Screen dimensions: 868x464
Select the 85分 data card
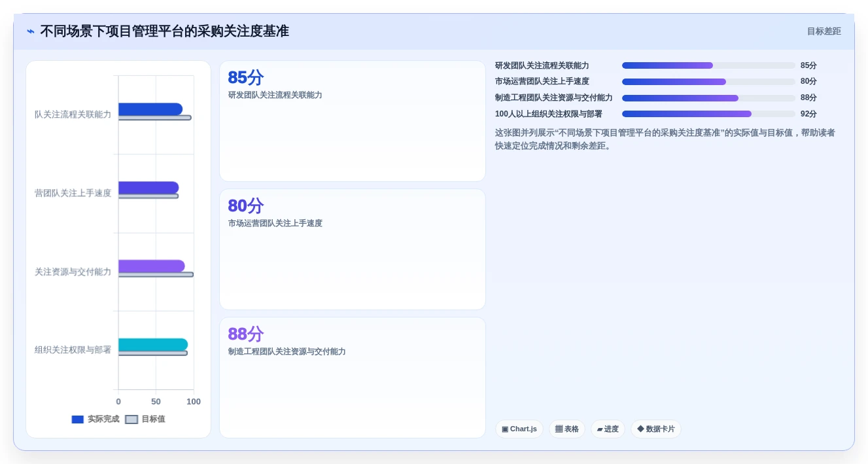coord(353,121)
